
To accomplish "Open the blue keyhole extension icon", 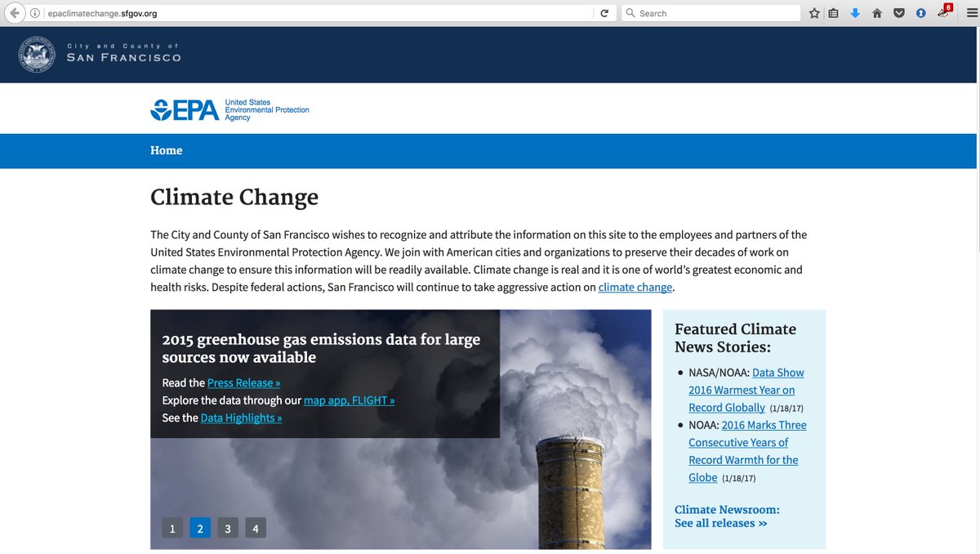I will 920,13.
